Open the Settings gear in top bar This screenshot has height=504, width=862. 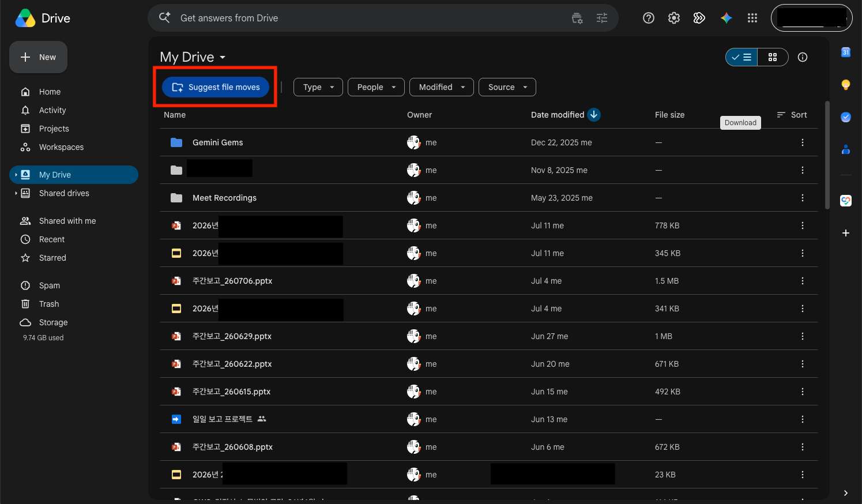tap(674, 18)
